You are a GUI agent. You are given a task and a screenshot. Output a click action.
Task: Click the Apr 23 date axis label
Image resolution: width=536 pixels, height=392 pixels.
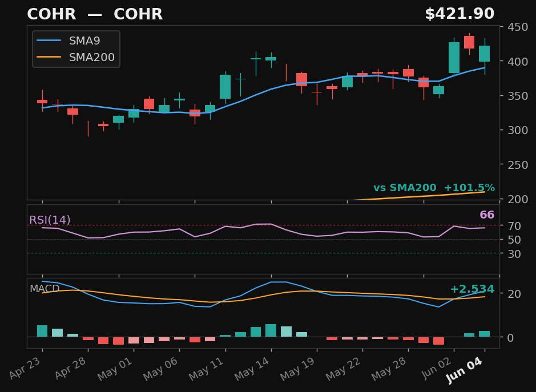pyautogui.click(x=25, y=369)
